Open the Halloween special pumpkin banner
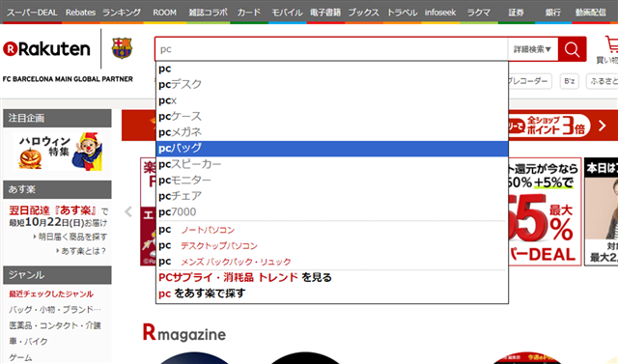 (x=58, y=152)
